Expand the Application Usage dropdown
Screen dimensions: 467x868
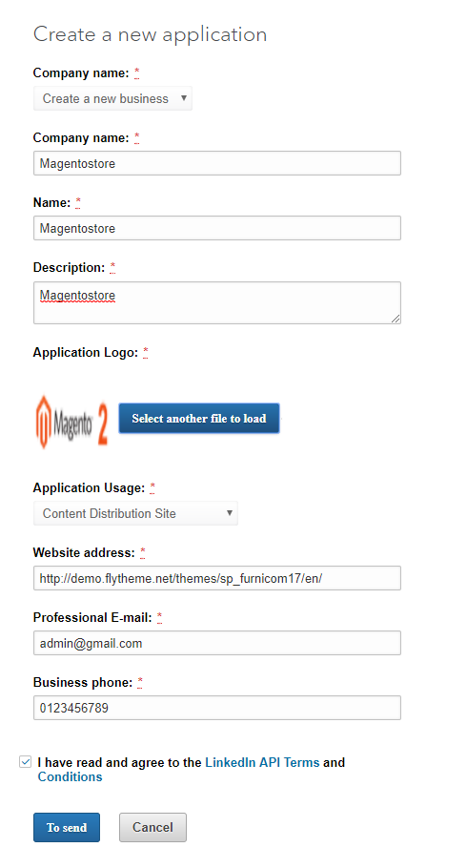(135, 513)
